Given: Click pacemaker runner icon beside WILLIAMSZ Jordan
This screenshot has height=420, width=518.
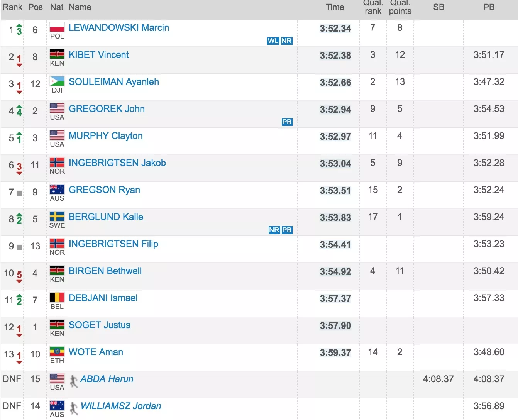Looking at the screenshot, I should [x=73, y=408].
